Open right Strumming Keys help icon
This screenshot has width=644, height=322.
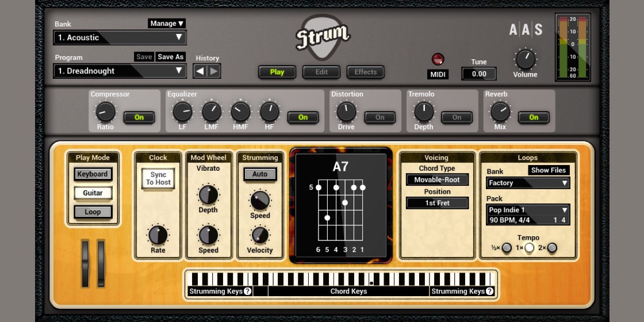[x=489, y=292]
